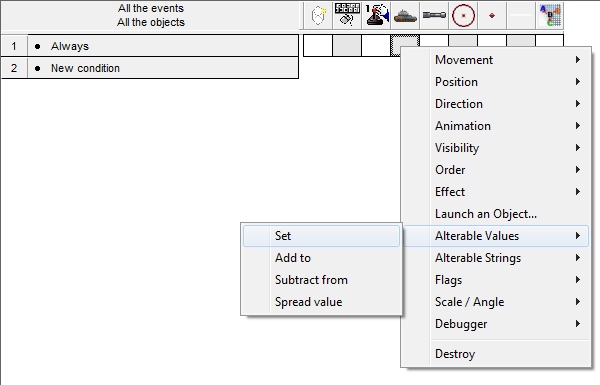Choose Destroy from the context menu
600x385 pixels.
496,354
